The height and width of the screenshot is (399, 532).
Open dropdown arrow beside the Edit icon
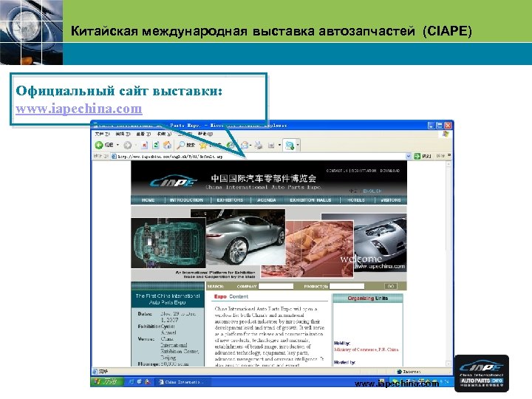279,146
